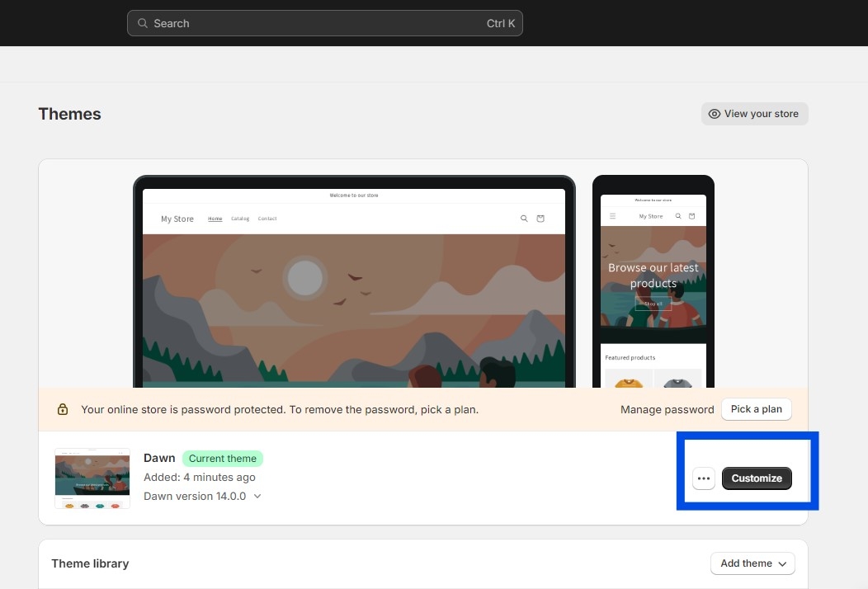The height and width of the screenshot is (589, 868).
Task: Click Featured products text in mobile preview
Action: pos(630,358)
